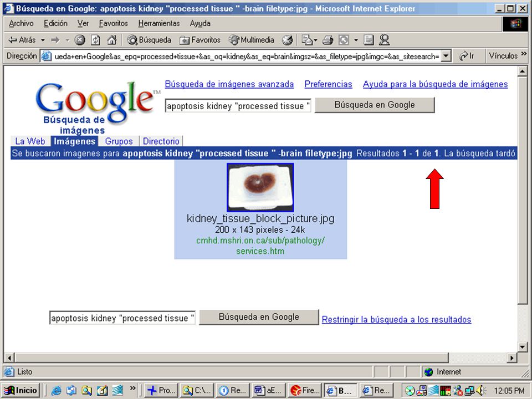Open the Edición menu

click(x=55, y=23)
